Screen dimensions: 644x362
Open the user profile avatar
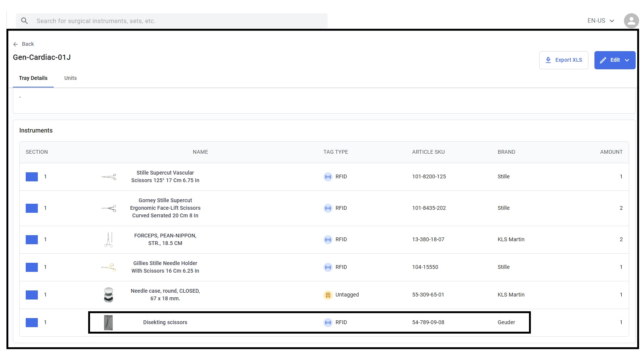click(x=631, y=21)
